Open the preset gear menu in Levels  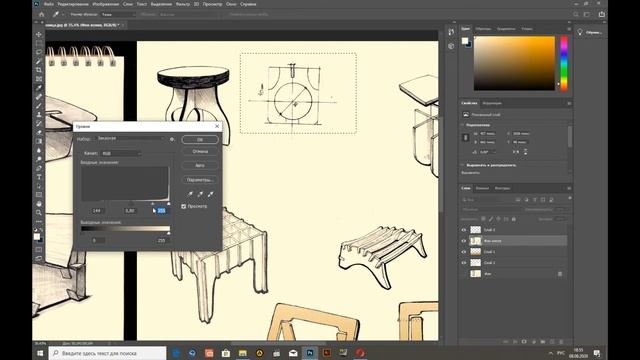pyautogui.click(x=172, y=139)
